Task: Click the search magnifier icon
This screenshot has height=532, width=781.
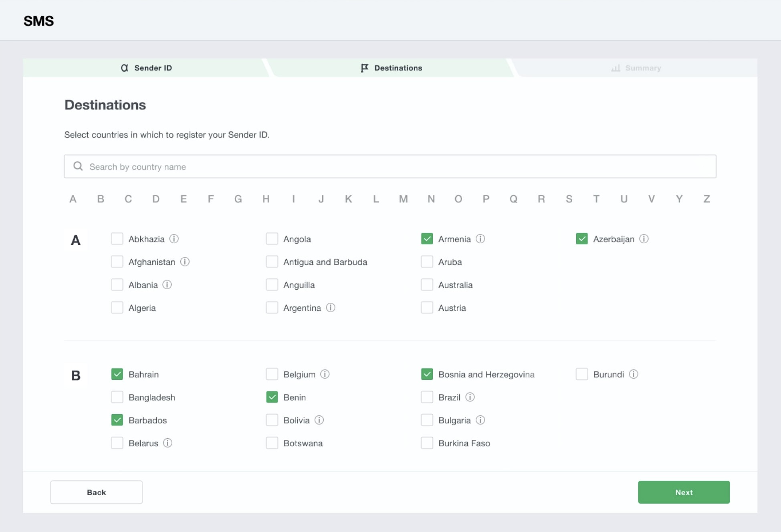Action: click(78, 166)
